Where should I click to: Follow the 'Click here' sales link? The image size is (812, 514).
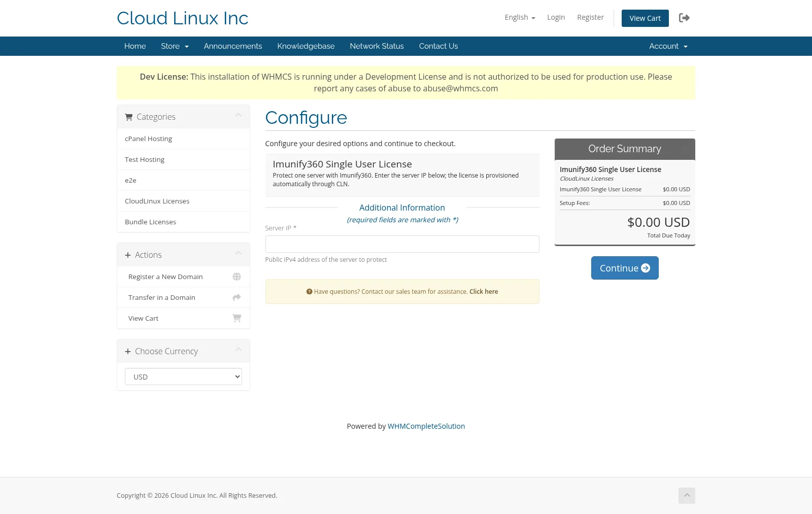[484, 292]
